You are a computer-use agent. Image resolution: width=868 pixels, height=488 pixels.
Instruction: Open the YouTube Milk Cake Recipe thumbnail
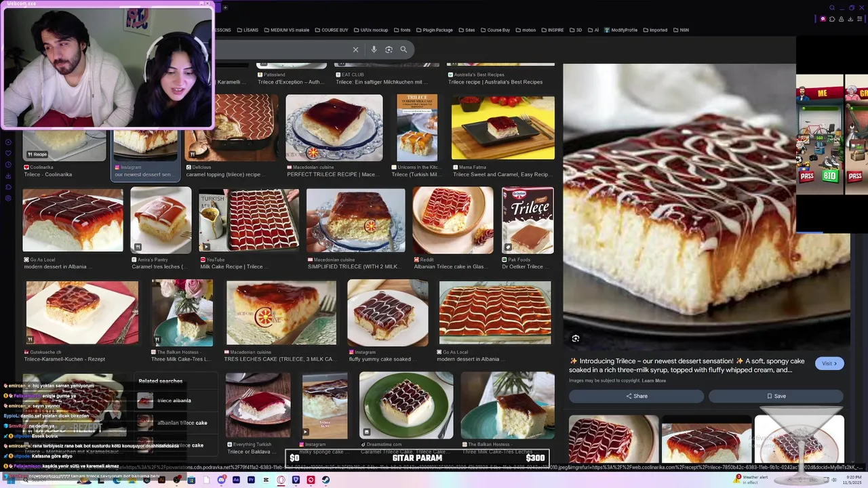coord(249,221)
